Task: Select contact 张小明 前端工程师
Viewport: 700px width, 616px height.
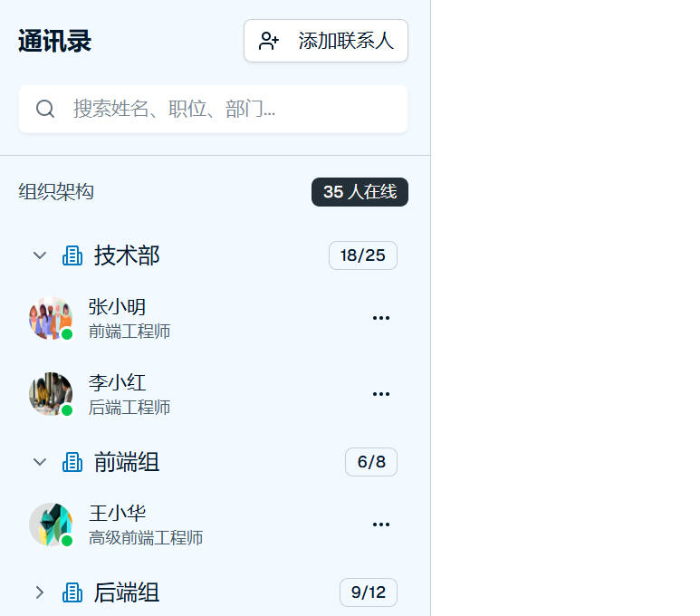Action: (x=129, y=318)
